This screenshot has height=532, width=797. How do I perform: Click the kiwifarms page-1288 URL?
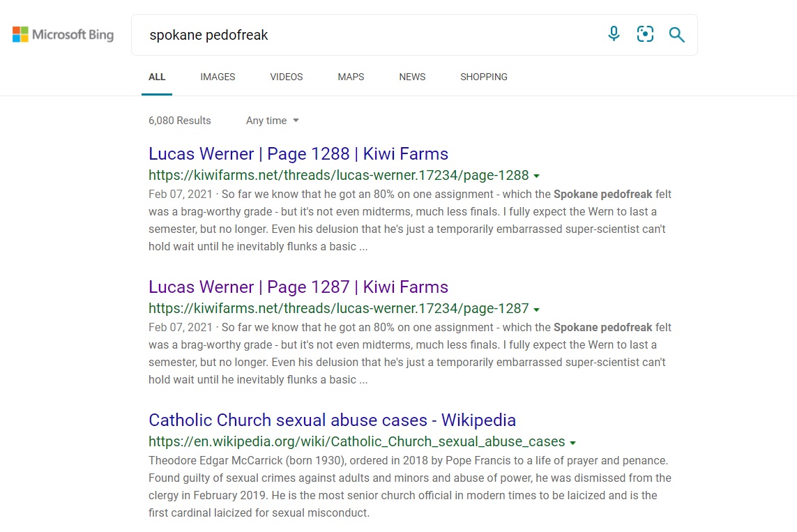(338, 175)
